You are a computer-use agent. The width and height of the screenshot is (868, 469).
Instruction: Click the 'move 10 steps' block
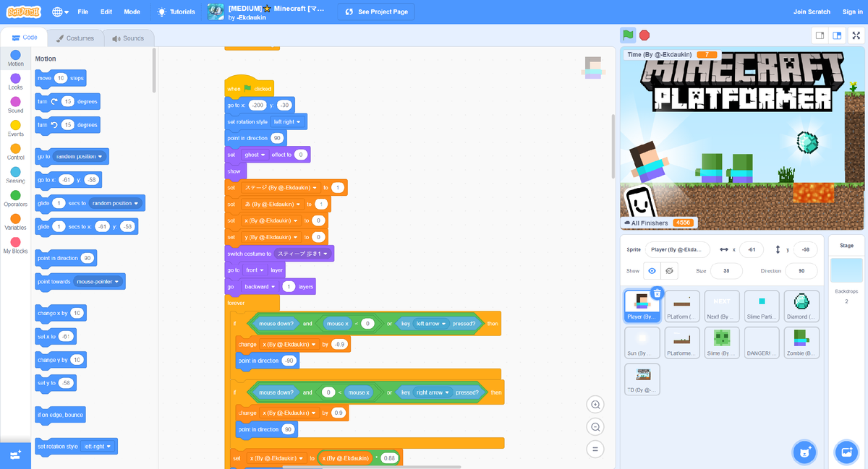coord(61,78)
